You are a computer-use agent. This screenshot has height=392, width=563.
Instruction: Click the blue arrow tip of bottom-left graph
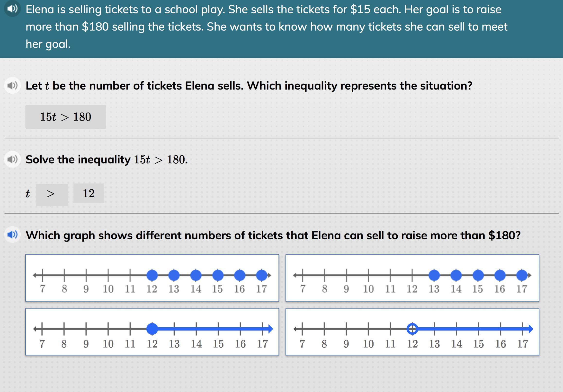click(x=270, y=329)
